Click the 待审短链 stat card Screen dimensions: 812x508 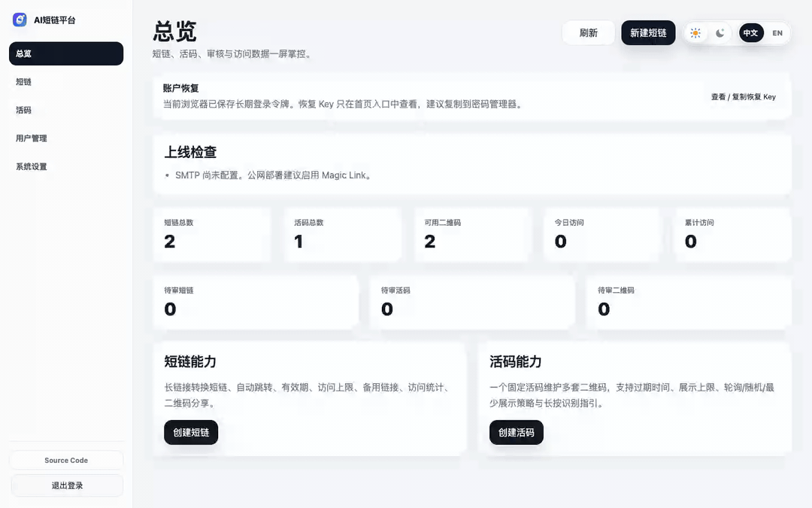click(256, 303)
